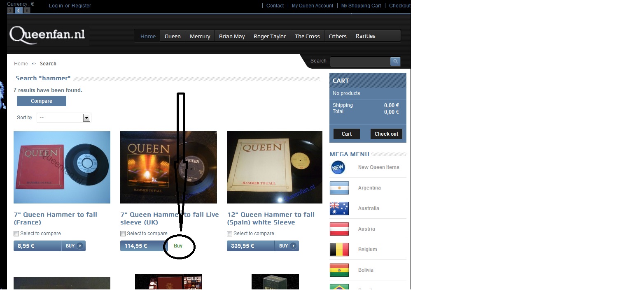The height and width of the screenshot is (296, 644).
Task: Select the euro currency button
Action: click(19, 11)
